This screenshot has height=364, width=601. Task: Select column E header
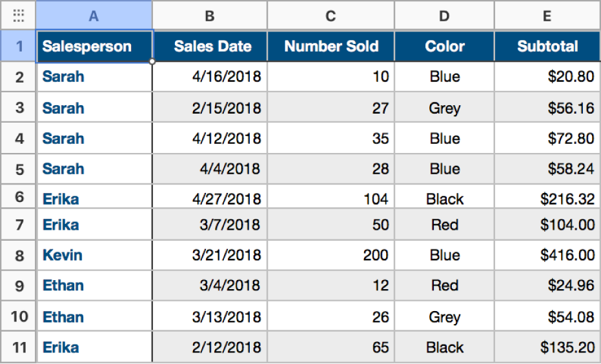click(x=547, y=15)
